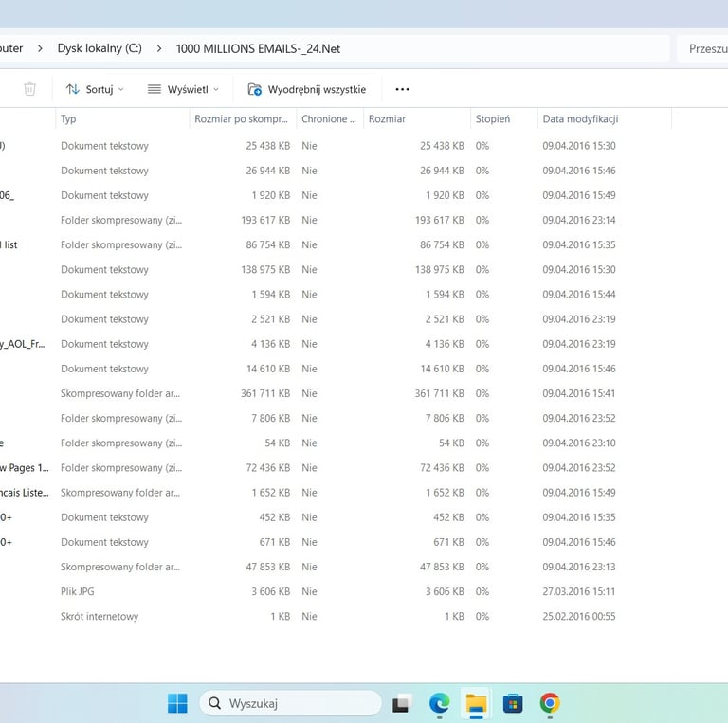Sort by the Typ column header
The height and width of the screenshot is (723, 728).
122,118
